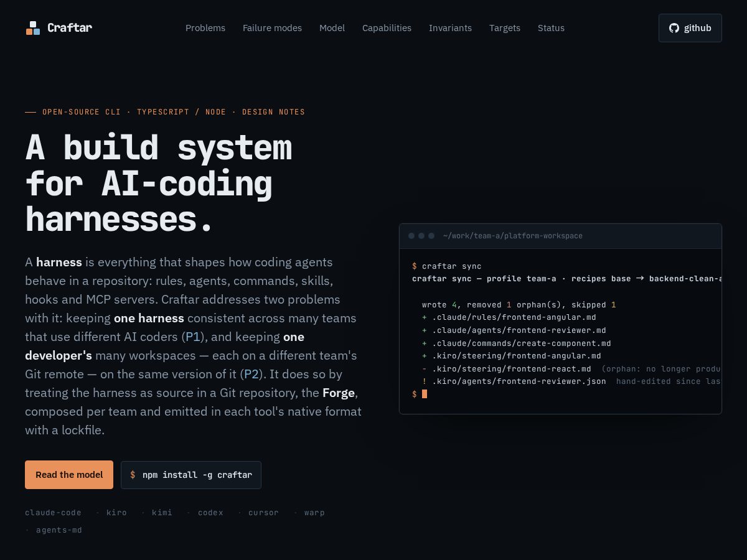Click the 'wrote 4, removed 1 orphan(s)' line
The width and height of the screenshot is (747, 560).
pos(519,305)
